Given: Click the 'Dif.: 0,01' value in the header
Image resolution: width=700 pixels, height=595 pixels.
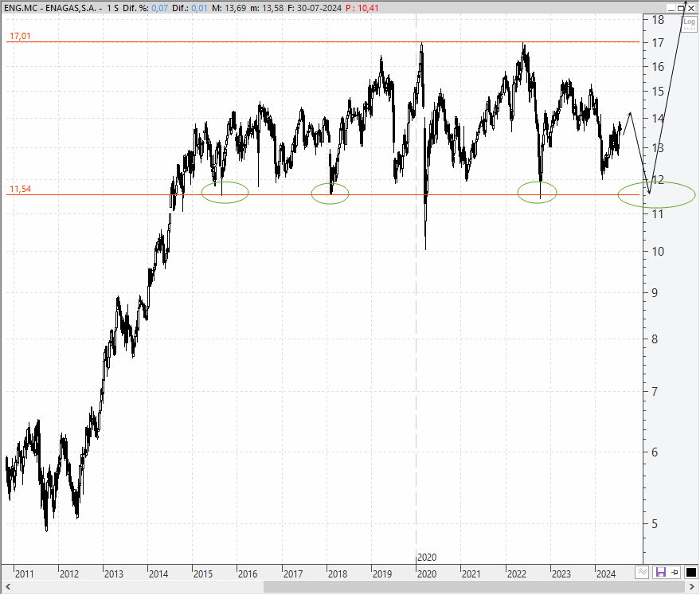Looking at the screenshot, I should 190,8.
